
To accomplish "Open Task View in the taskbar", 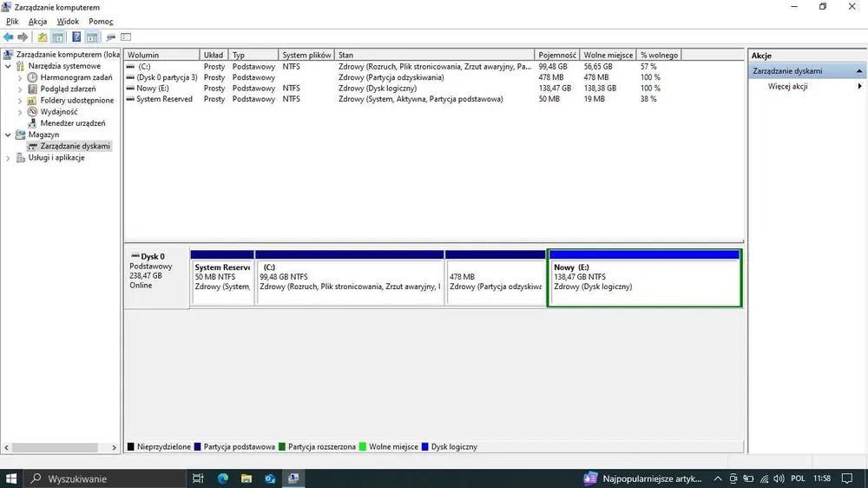I will [198, 478].
